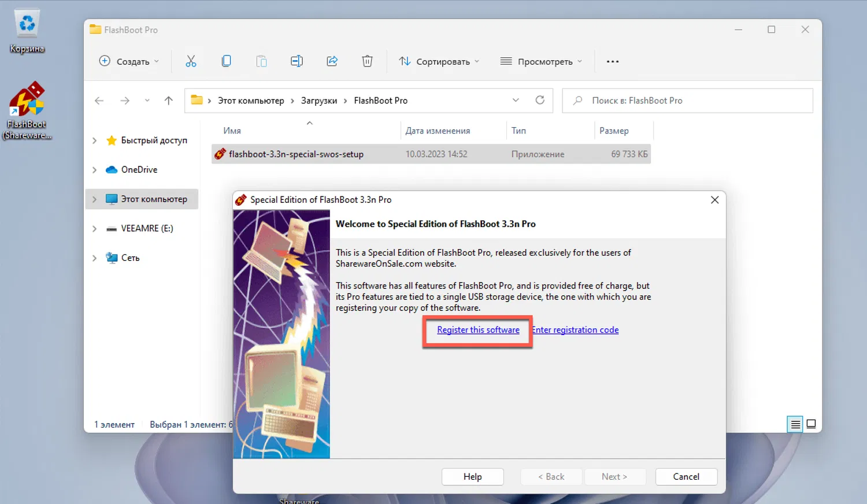Open the ellipsis overflow menu
This screenshot has width=867, height=504.
pyautogui.click(x=612, y=61)
